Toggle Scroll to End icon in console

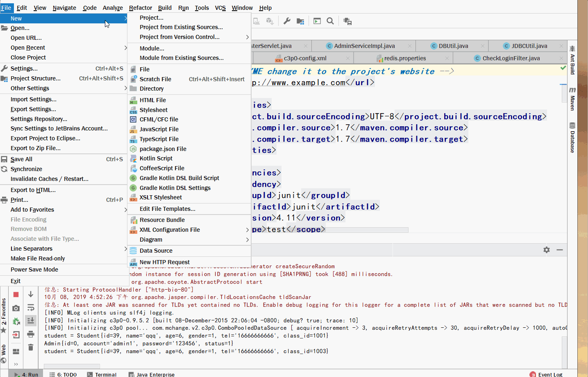pyautogui.click(x=31, y=321)
